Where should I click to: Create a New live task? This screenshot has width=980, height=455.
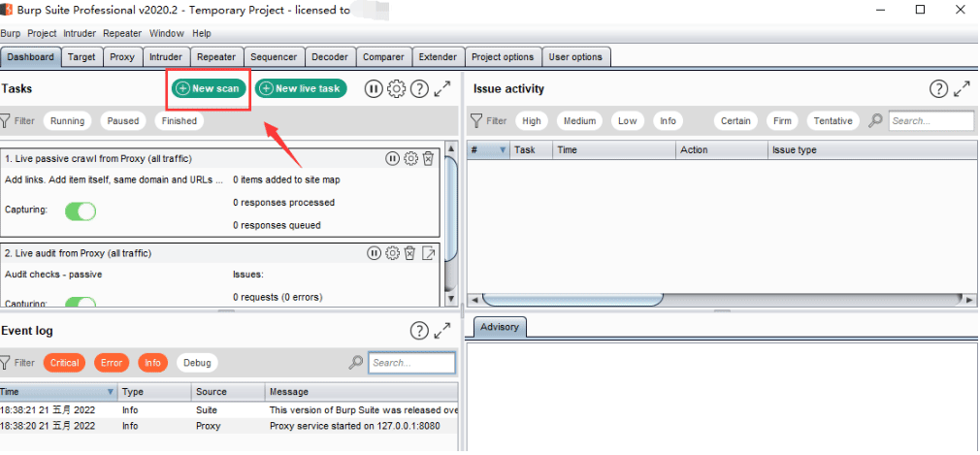[x=301, y=88]
